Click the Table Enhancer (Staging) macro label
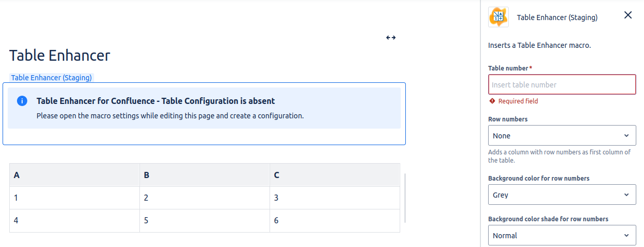644x247 pixels. tap(51, 78)
